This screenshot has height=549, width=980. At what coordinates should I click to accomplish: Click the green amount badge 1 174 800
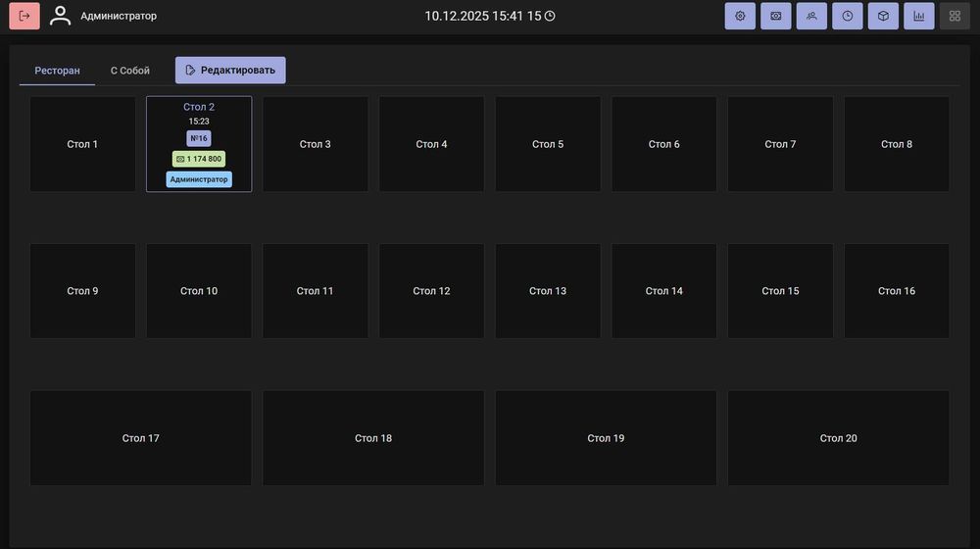click(x=199, y=159)
